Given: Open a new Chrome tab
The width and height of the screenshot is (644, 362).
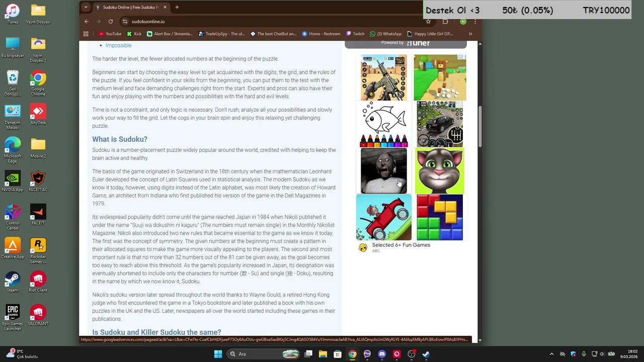Looking at the screenshot, I should tap(177, 7).
